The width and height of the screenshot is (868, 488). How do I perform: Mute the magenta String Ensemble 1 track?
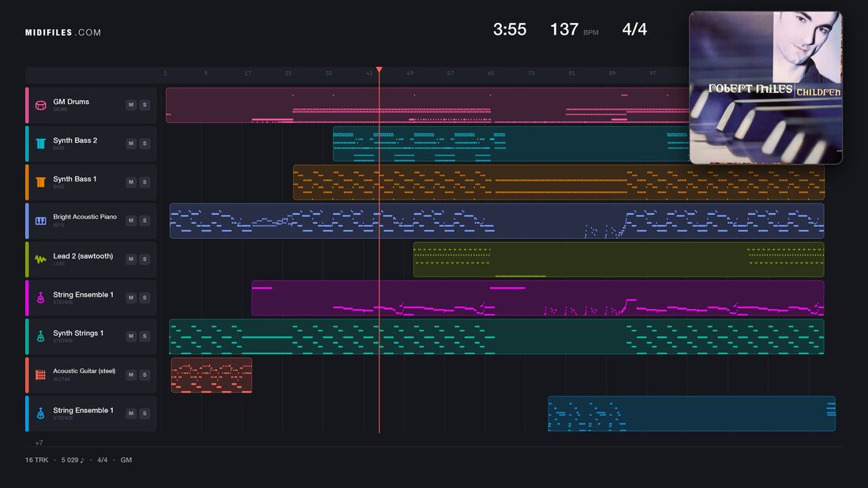tap(131, 298)
